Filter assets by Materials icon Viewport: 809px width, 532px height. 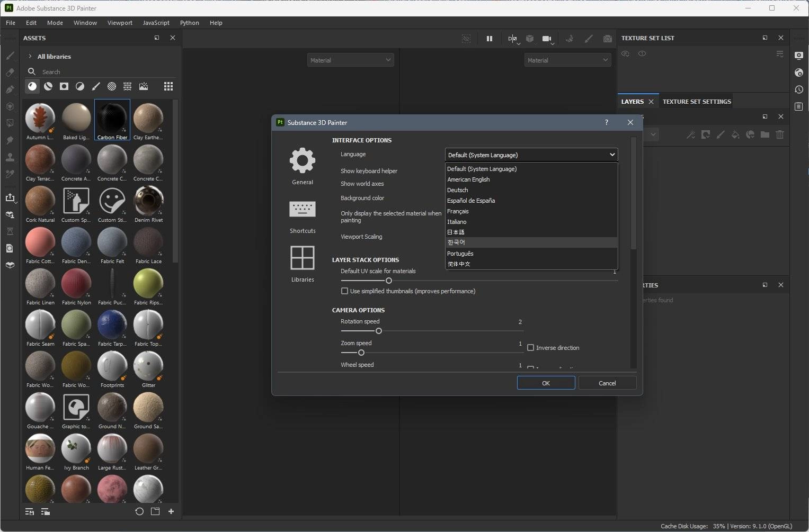tap(32, 86)
